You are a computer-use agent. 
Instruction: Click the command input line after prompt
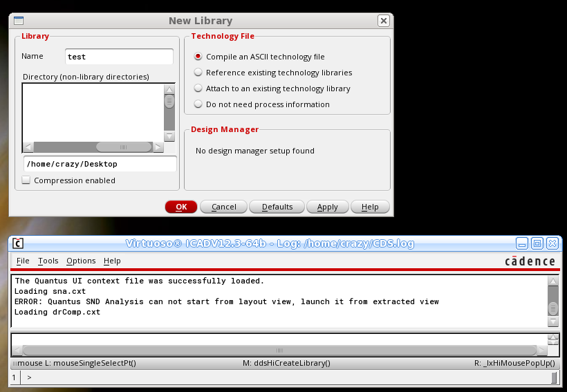pyautogui.click(x=289, y=377)
